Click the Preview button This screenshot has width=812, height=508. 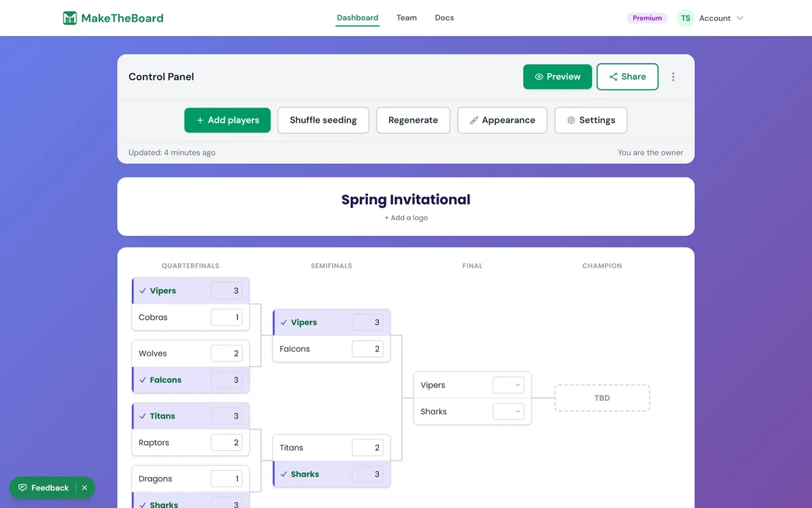click(x=558, y=77)
